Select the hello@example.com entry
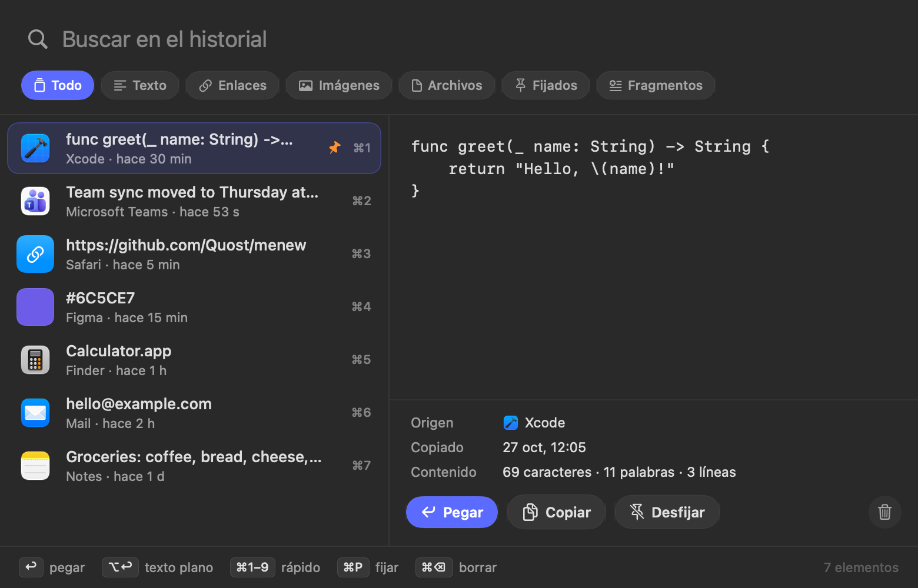The width and height of the screenshot is (918, 588). pos(194,413)
